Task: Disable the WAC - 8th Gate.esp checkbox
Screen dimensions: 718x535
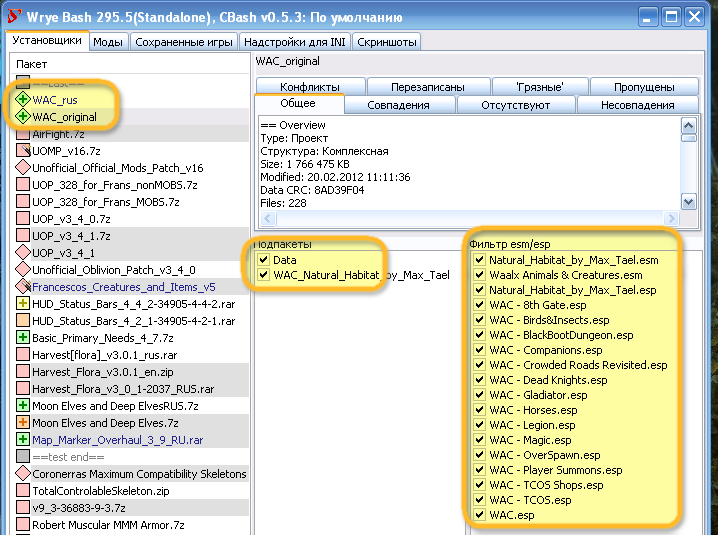Action: coord(479,305)
